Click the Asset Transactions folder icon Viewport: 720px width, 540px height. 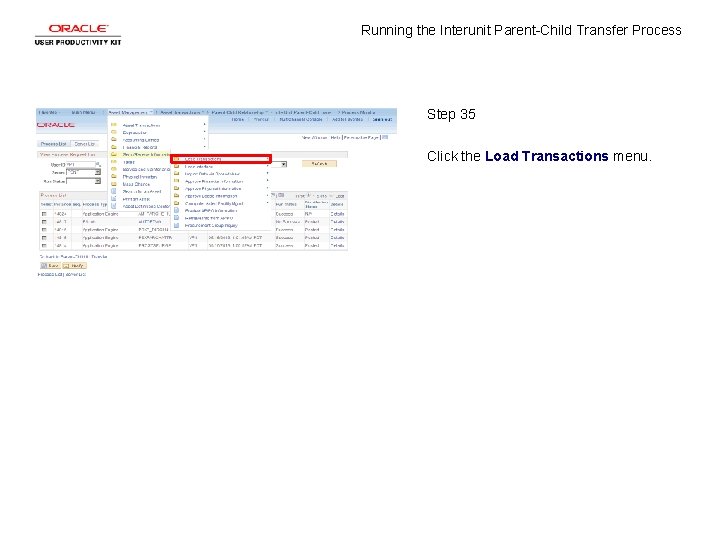(x=114, y=125)
